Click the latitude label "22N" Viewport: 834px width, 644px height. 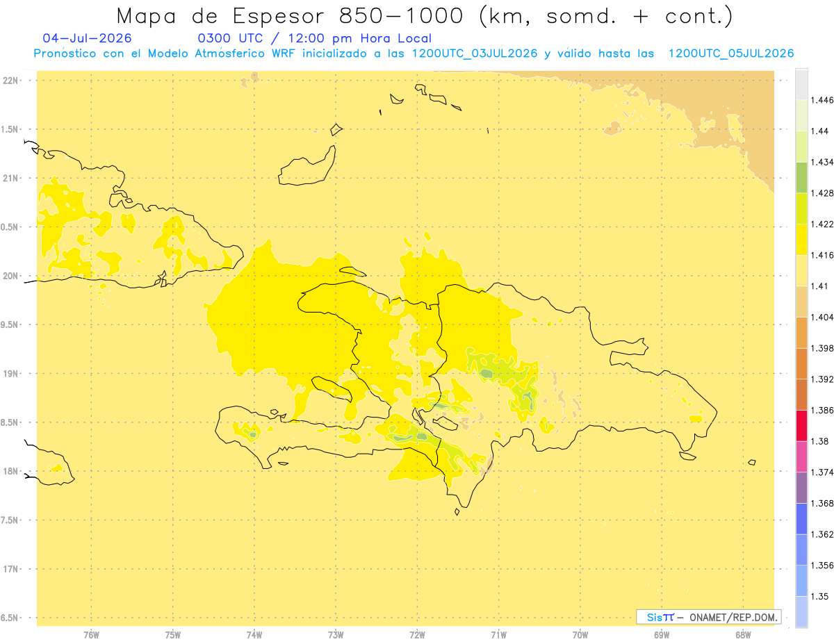(12, 81)
